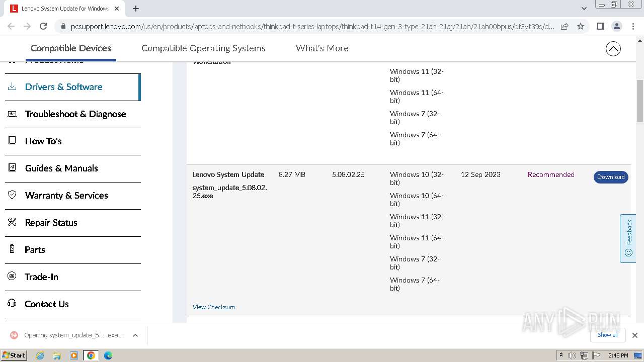Click the View Checksum link
The image size is (644, 362).
click(x=213, y=307)
